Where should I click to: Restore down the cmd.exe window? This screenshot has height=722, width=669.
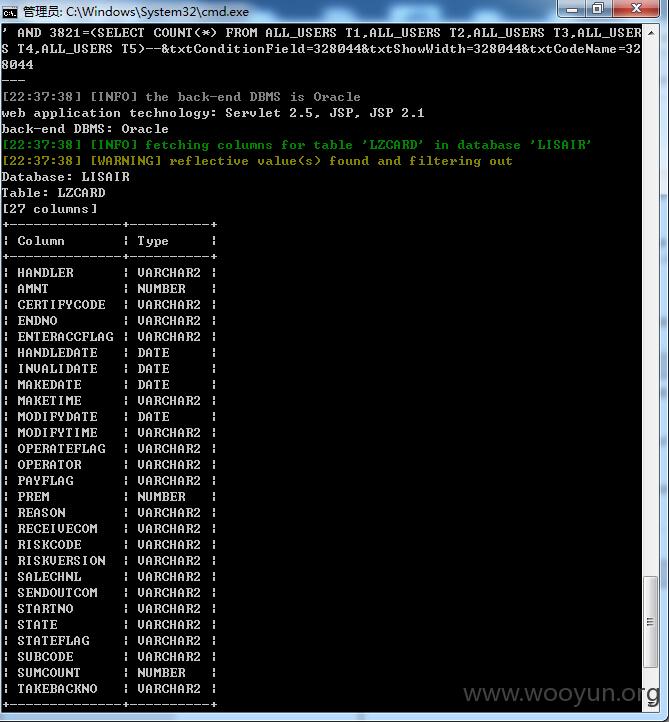point(598,9)
